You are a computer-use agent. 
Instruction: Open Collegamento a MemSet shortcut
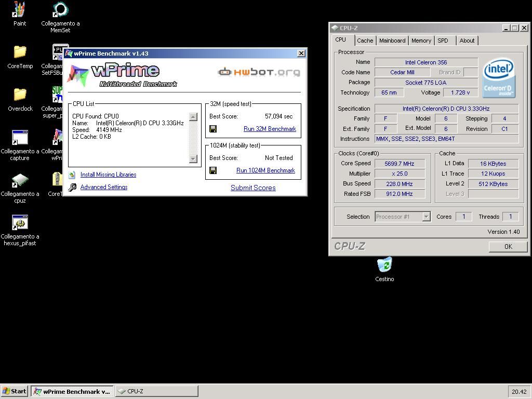60,17
